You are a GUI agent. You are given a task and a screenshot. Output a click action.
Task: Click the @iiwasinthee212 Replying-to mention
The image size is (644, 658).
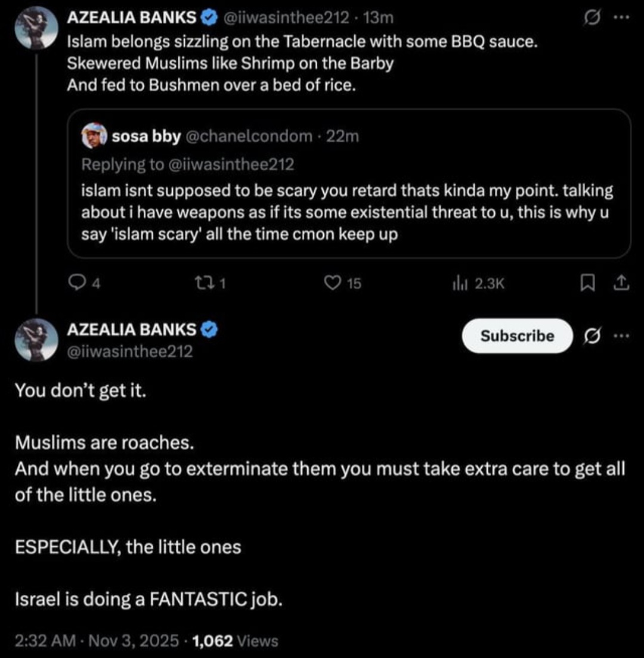231,164
